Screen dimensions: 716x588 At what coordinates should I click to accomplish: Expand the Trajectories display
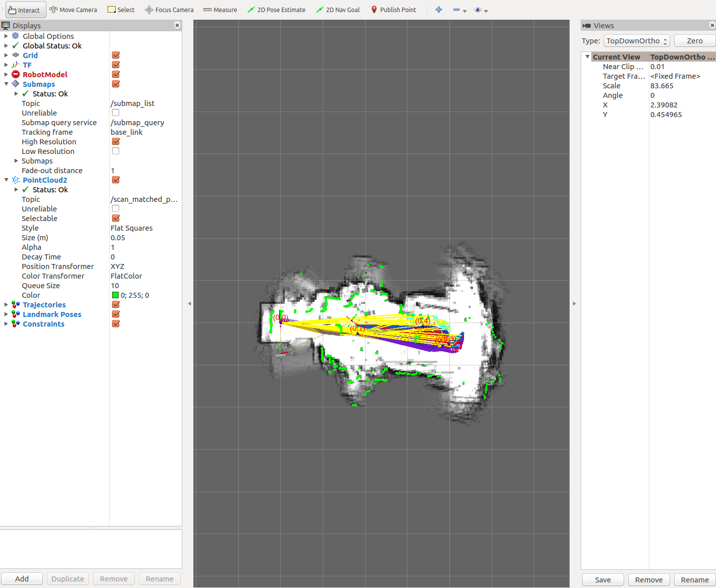pos(6,304)
